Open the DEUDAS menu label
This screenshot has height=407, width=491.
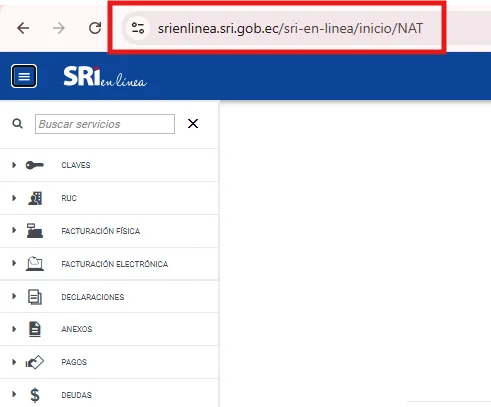click(x=76, y=395)
